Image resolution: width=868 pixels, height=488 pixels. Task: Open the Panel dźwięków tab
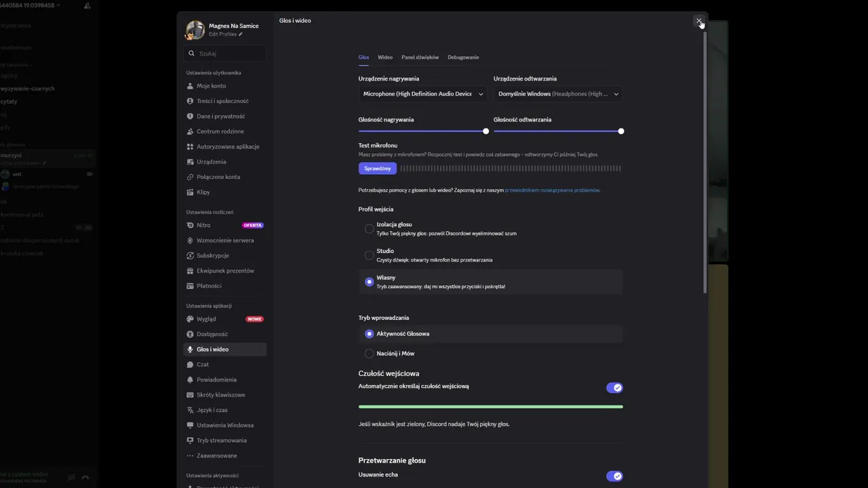pos(420,58)
